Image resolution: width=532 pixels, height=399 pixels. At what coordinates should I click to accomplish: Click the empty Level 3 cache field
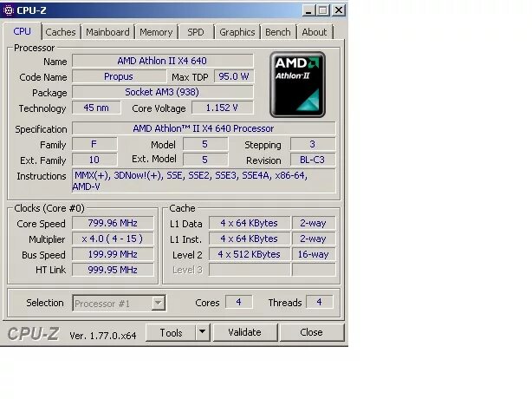(x=250, y=270)
